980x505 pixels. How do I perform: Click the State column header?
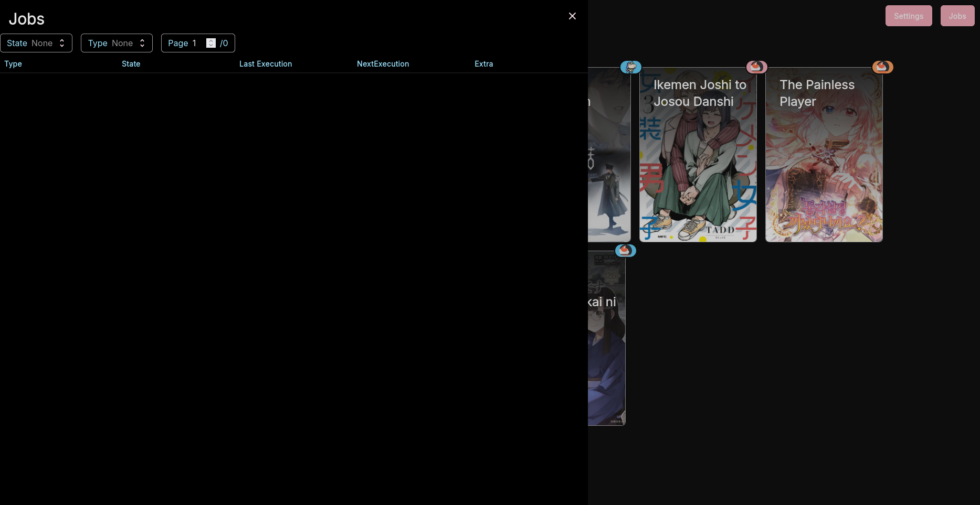(131, 64)
